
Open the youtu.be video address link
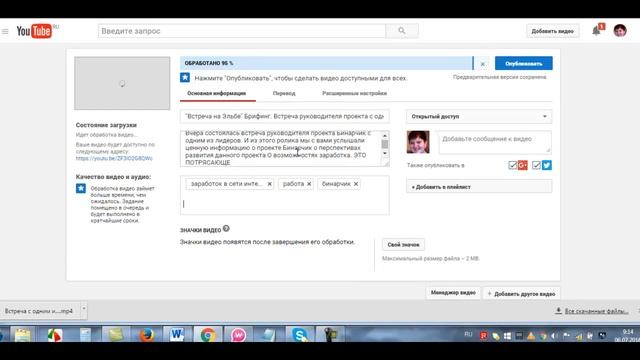coord(114,158)
